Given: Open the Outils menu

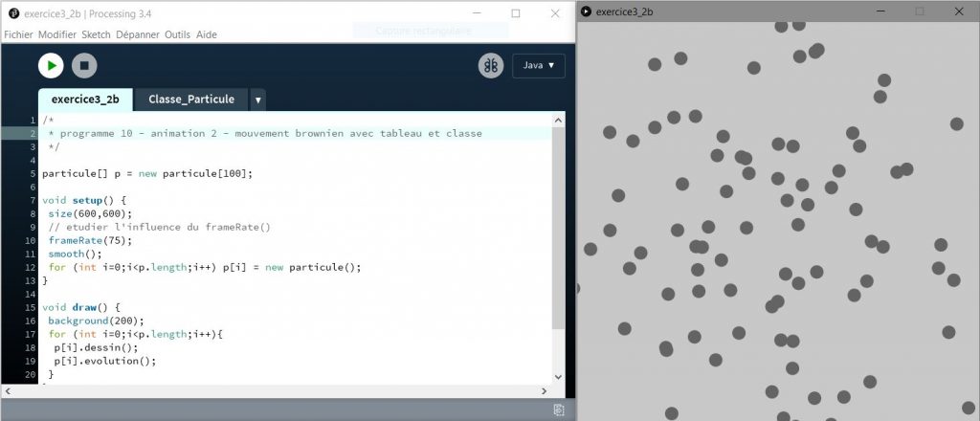Looking at the screenshot, I should (x=177, y=34).
